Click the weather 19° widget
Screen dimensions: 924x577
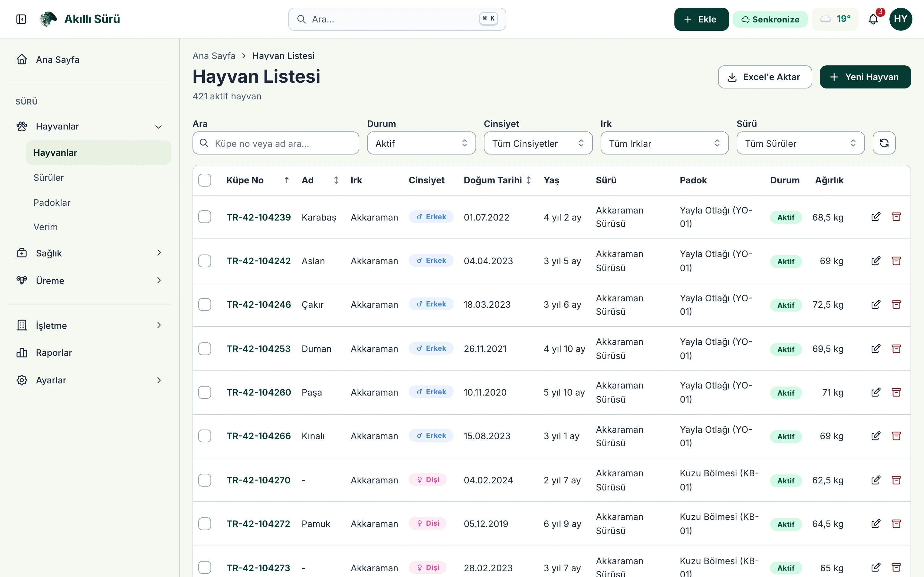(835, 19)
